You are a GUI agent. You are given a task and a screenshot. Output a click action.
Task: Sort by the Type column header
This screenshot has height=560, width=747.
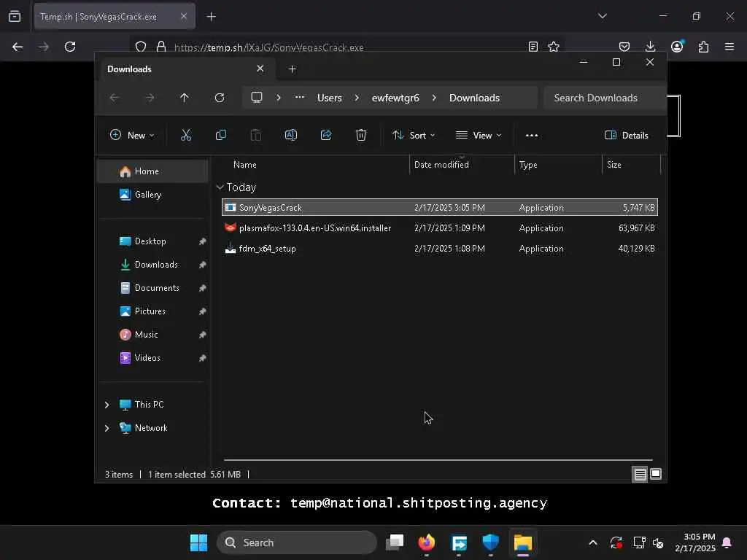coord(558,165)
